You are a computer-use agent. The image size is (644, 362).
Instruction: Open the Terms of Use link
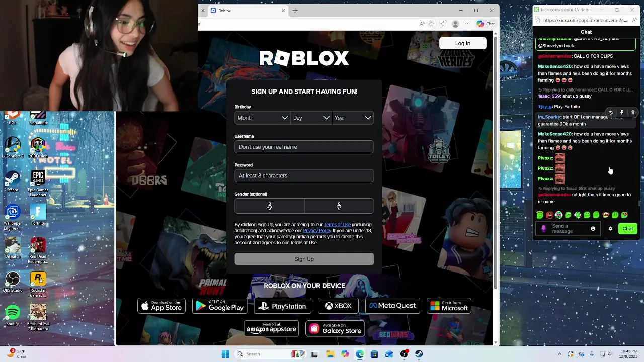pyautogui.click(x=337, y=225)
